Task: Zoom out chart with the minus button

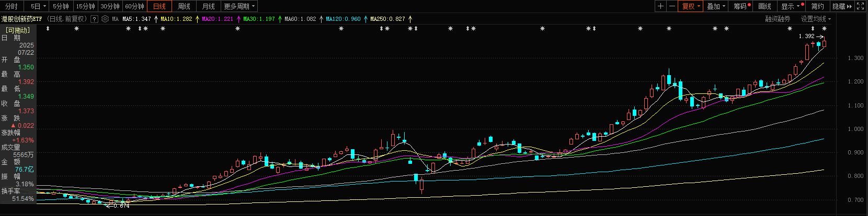Action: pyautogui.click(x=672, y=6)
